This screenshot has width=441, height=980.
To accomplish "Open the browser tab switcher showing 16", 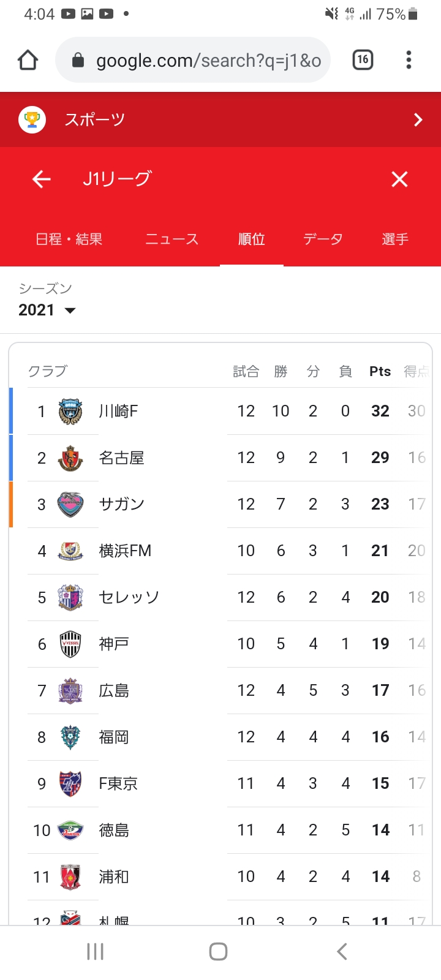I will 363,60.
